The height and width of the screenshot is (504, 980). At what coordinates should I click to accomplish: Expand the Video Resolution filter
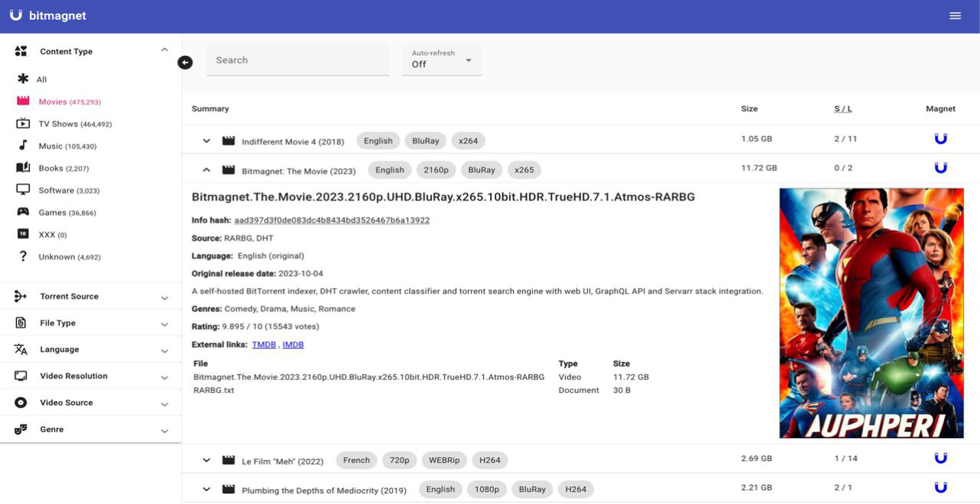click(x=164, y=378)
